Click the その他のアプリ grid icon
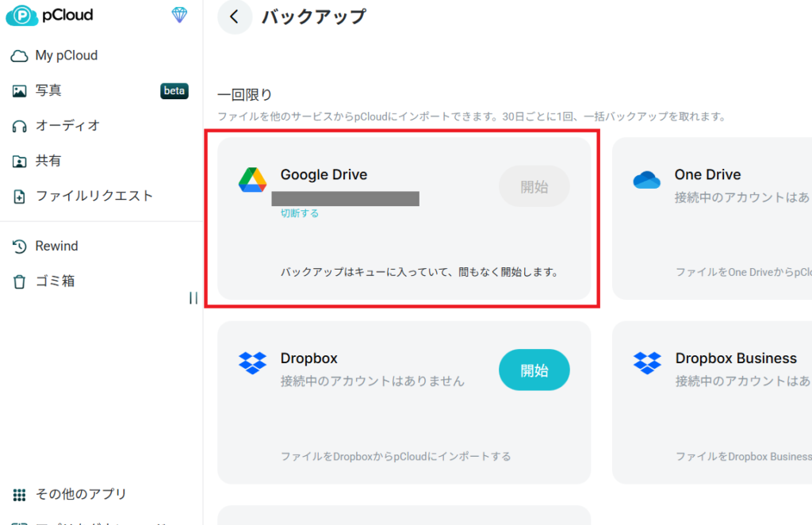The height and width of the screenshot is (525, 812). pyautogui.click(x=19, y=495)
